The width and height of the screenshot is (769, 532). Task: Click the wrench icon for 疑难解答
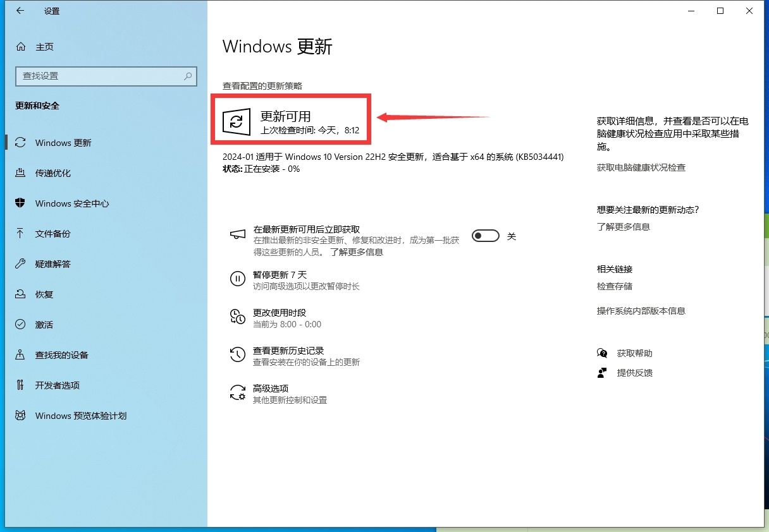[x=20, y=264]
